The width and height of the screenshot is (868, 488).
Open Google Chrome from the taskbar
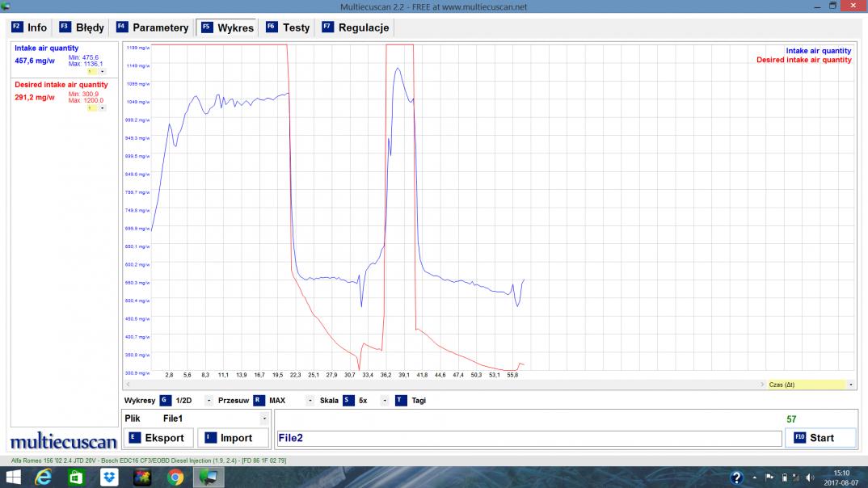(175, 477)
